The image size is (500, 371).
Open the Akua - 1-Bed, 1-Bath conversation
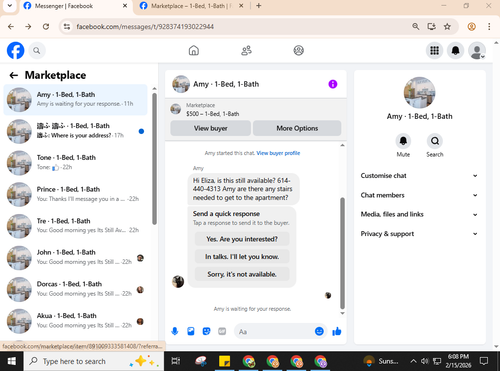[75, 321]
